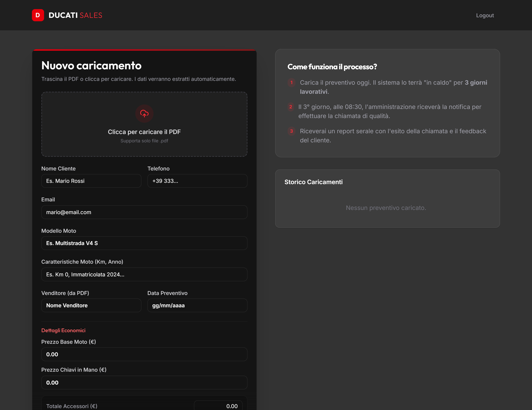Click the step 1 number badge
Screen dimensions: 532x410
(x=291, y=83)
